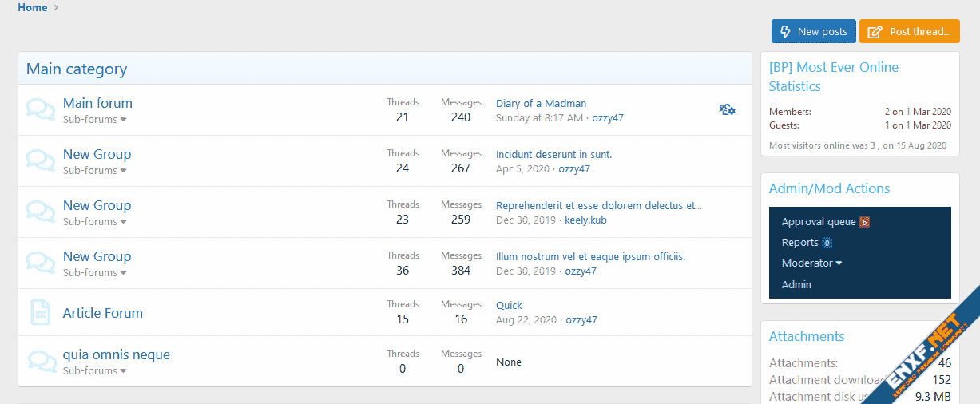Click the Reports count badge
This screenshot has height=404, width=980.
[827, 243]
